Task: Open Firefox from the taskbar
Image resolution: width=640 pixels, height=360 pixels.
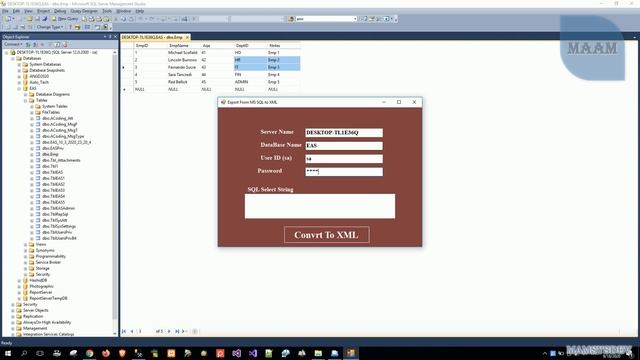Action: click(106, 353)
